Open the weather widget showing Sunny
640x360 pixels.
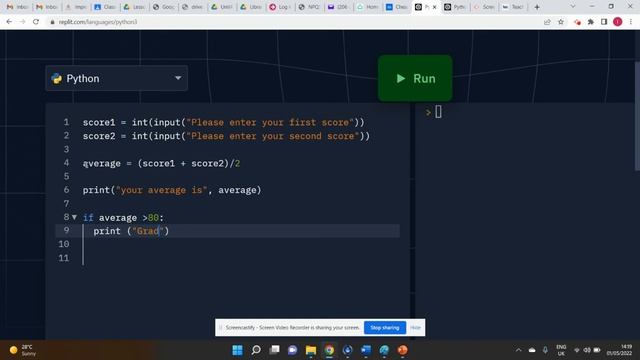tap(23, 350)
